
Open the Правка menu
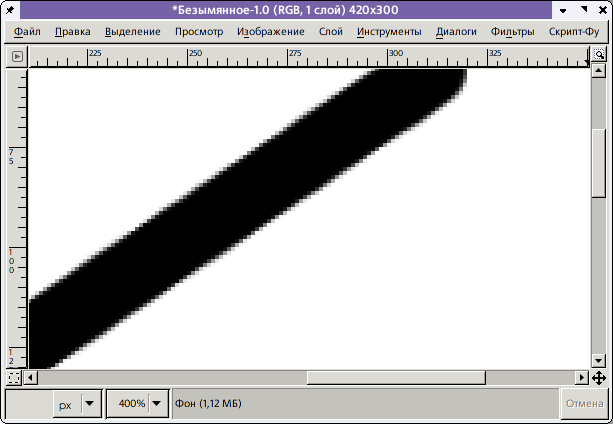point(73,31)
